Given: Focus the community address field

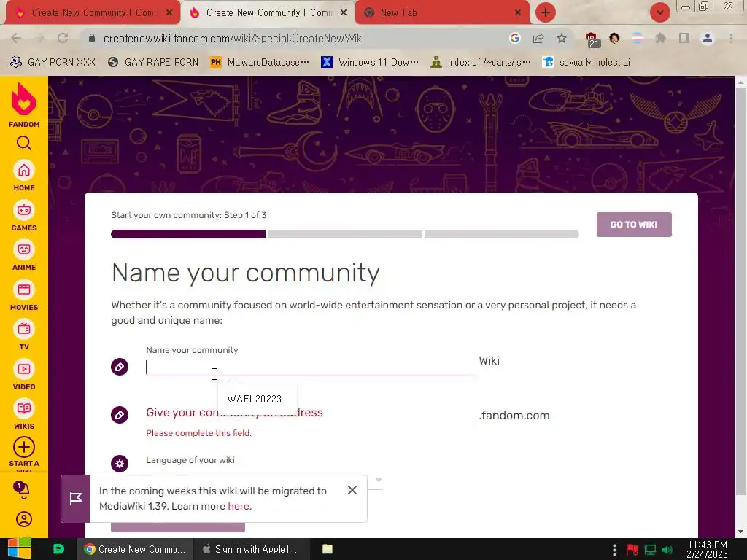Looking at the screenshot, I should (x=309, y=413).
